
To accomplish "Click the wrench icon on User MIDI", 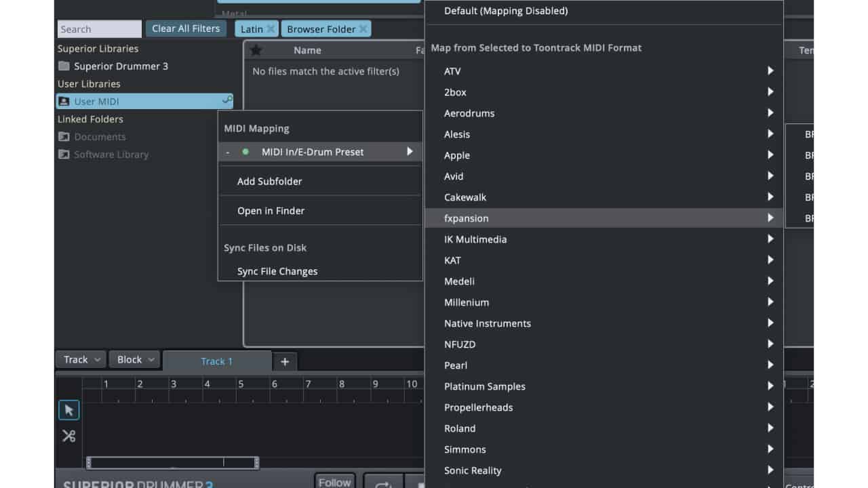I will 227,101.
